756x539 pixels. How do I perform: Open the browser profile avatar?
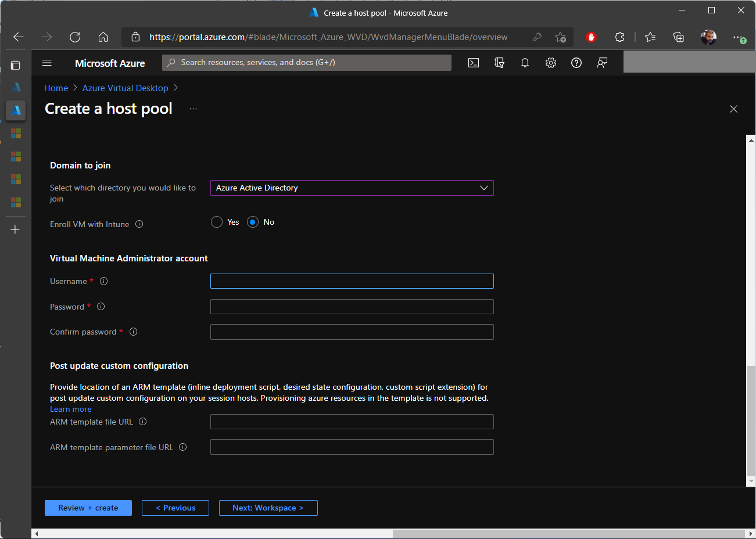click(x=708, y=37)
